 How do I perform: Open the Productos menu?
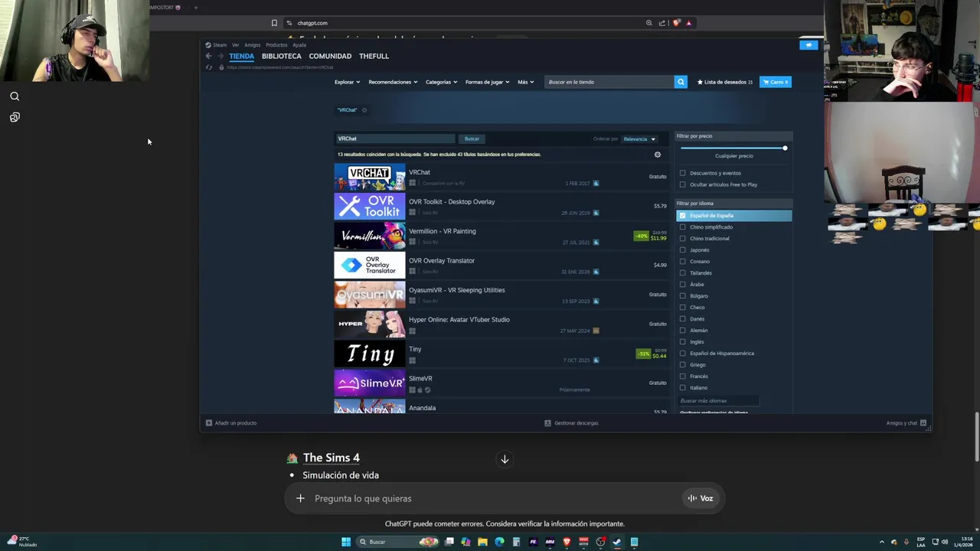(276, 45)
